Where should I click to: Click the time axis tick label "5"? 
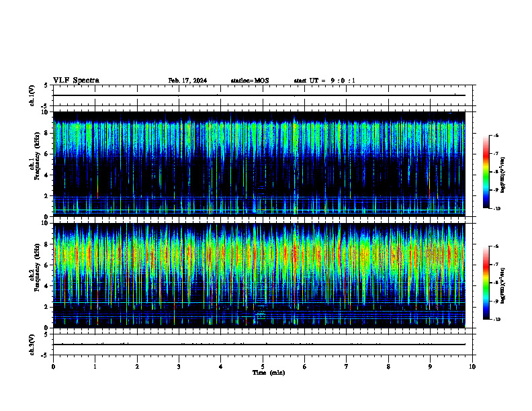pos(263,367)
